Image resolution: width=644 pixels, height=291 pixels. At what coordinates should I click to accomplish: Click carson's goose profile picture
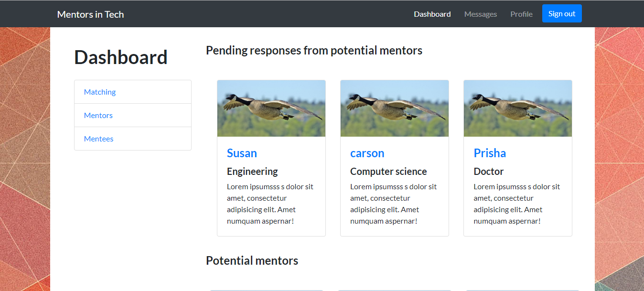click(x=395, y=108)
